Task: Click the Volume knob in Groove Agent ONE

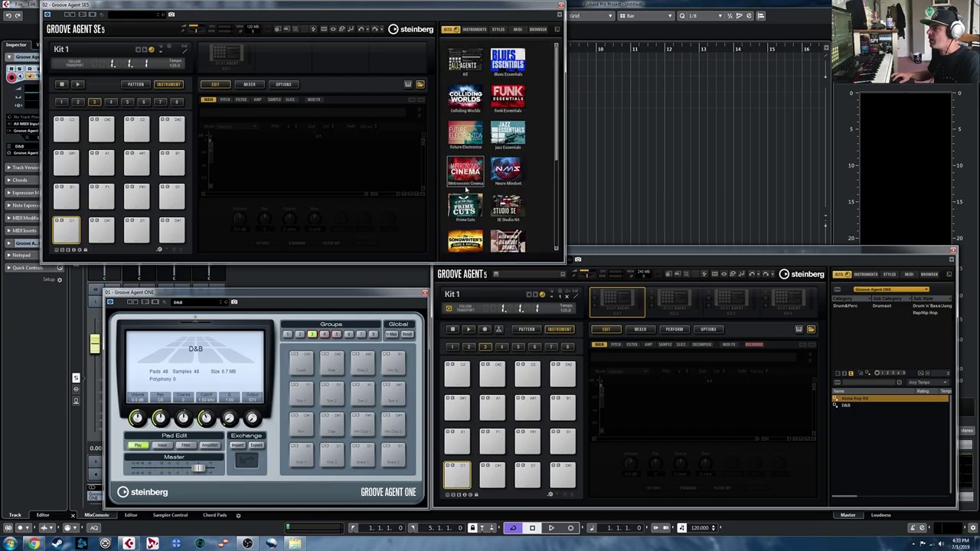Action: [136, 418]
